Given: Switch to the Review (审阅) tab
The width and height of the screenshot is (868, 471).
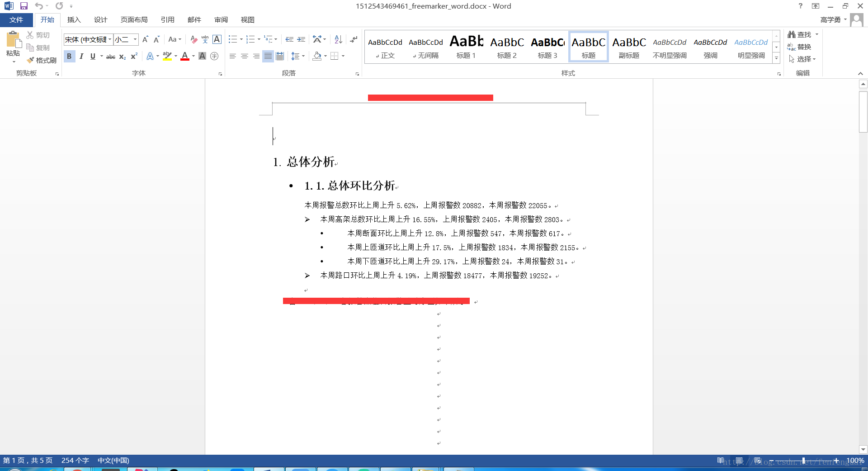Looking at the screenshot, I should click(221, 20).
